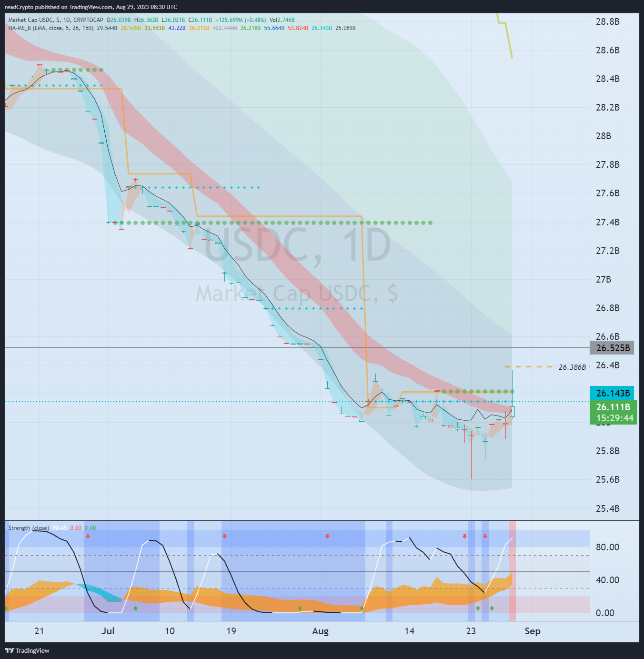Click the 25.4B price axis label
644x659 pixels.
click(608, 508)
